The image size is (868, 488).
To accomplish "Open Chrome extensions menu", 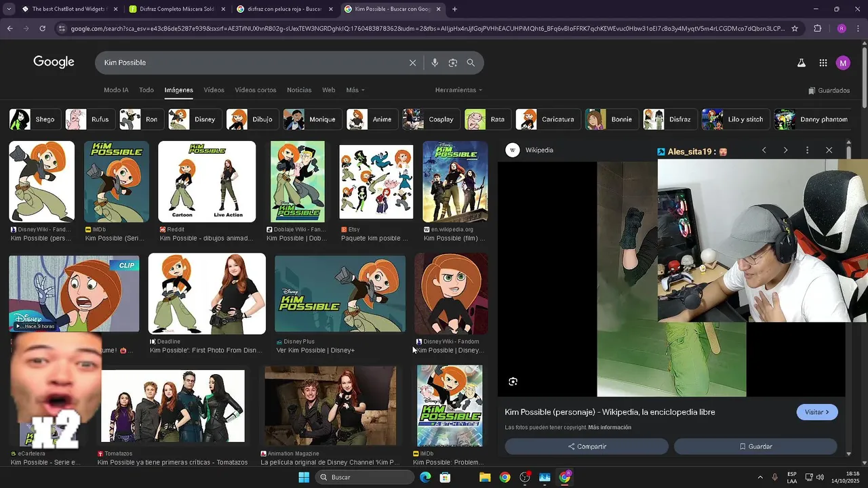I will tap(817, 28).
